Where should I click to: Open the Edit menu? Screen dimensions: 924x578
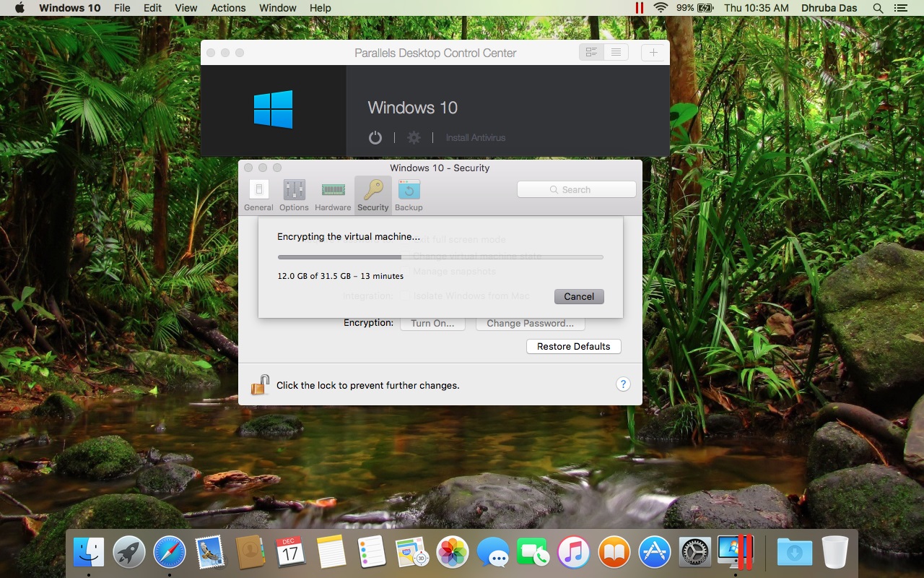[152, 8]
